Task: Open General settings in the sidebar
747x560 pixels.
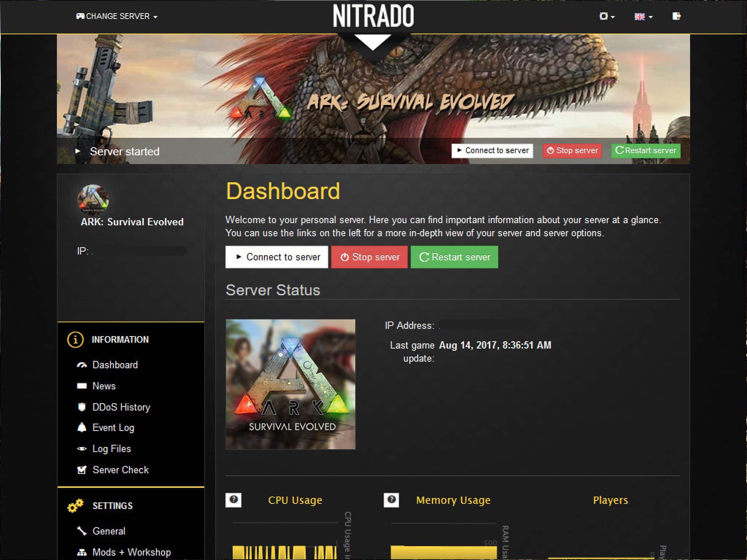Action: pos(109,531)
